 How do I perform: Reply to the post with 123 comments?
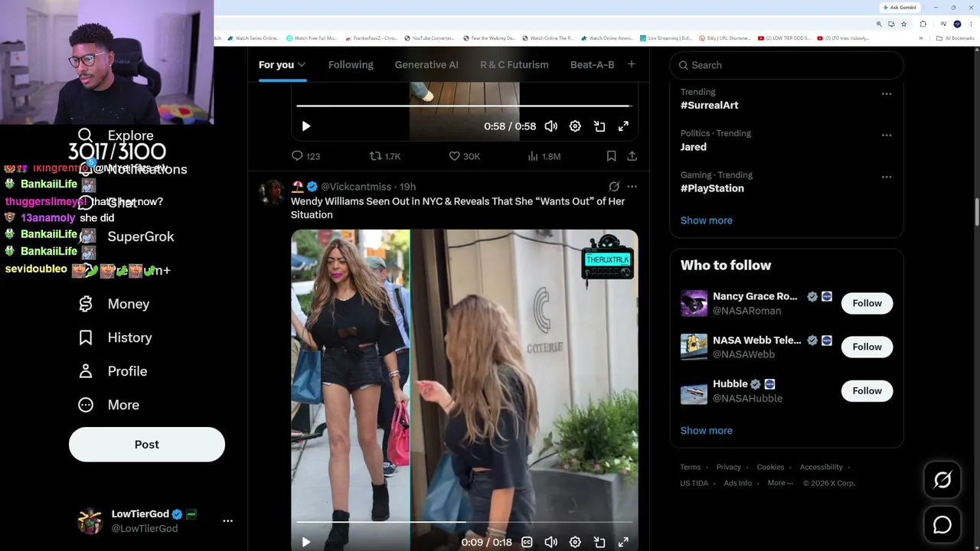305,156
